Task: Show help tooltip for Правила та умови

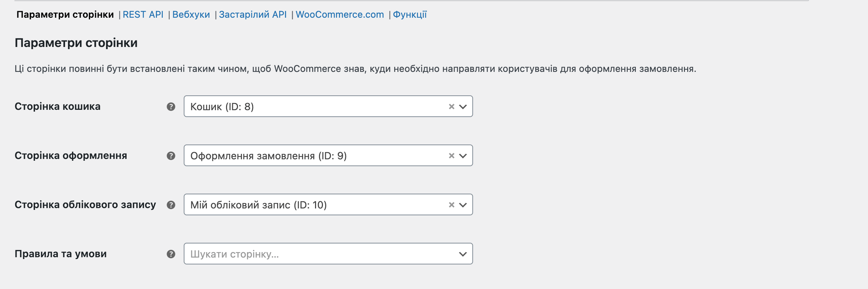Action: (x=171, y=254)
